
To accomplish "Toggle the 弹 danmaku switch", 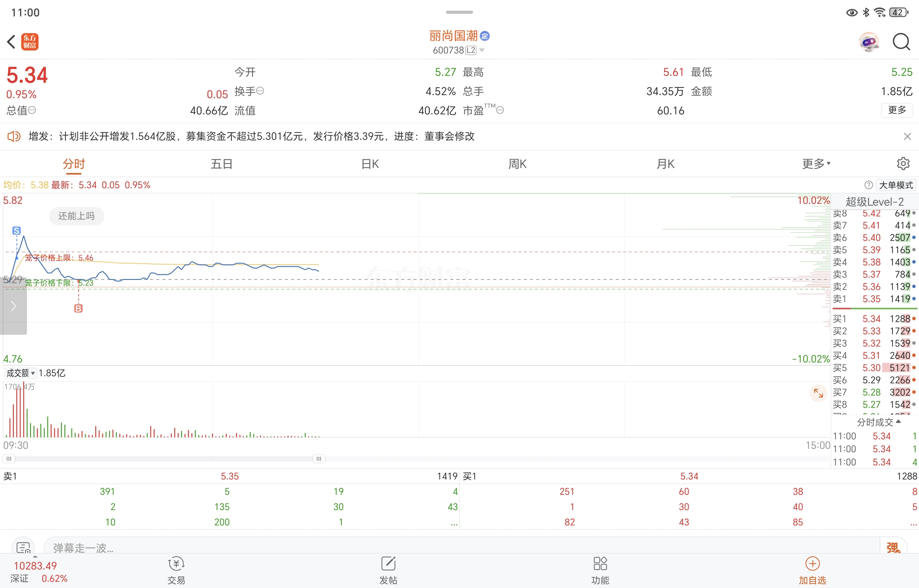I will coord(893,548).
